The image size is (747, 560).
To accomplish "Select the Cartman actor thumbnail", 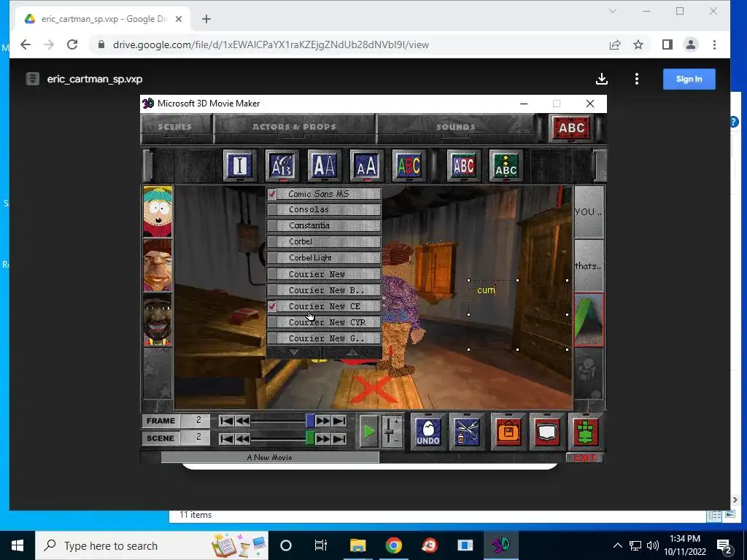I will [x=158, y=211].
